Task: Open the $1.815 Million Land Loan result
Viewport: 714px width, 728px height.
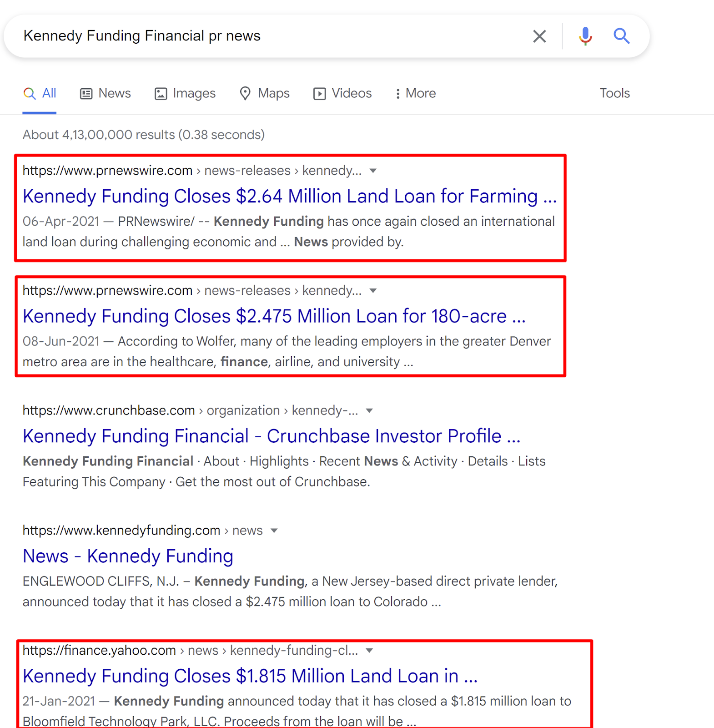Action: (x=250, y=676)
